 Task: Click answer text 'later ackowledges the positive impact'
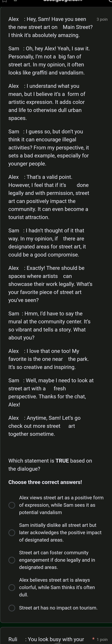pyautogui.click(x=60, y=533)
